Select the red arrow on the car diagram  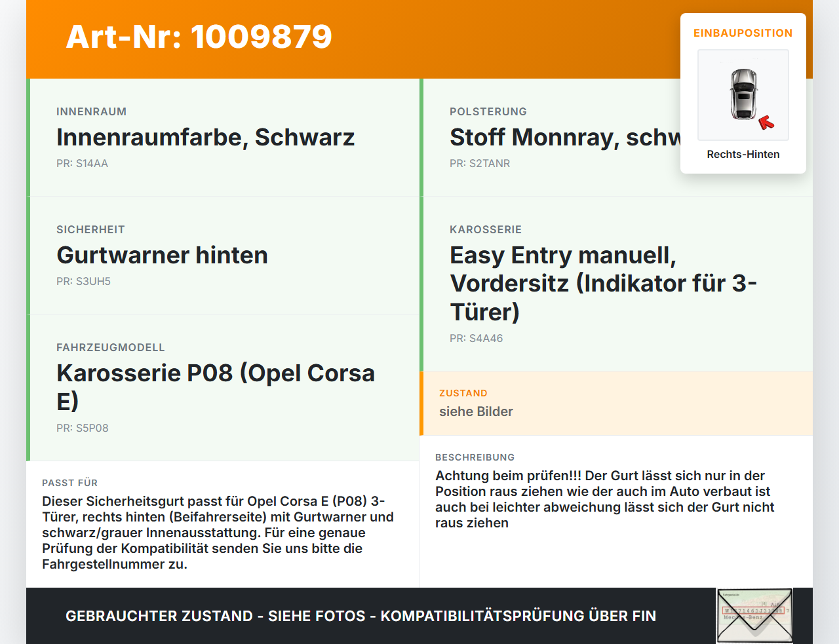pos(767,122)
